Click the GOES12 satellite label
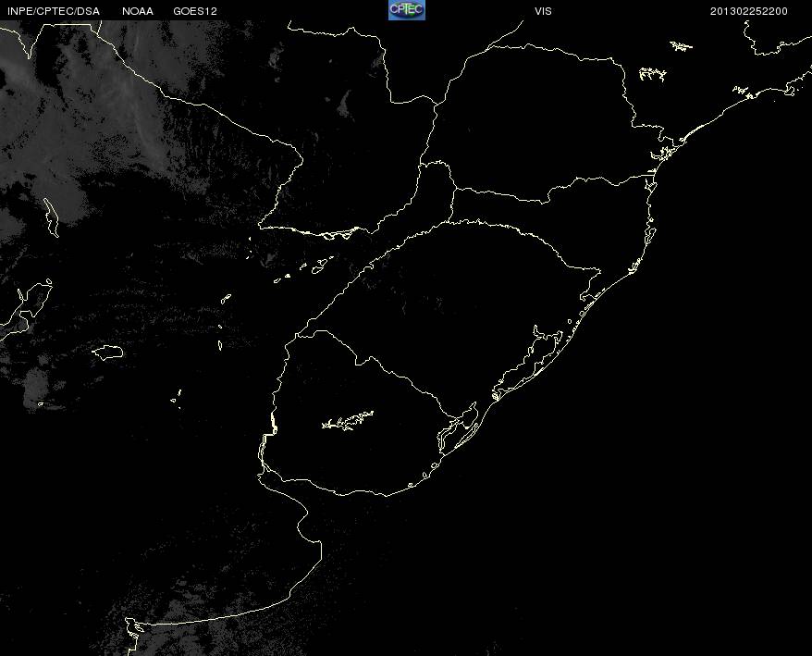 [195, 11]
